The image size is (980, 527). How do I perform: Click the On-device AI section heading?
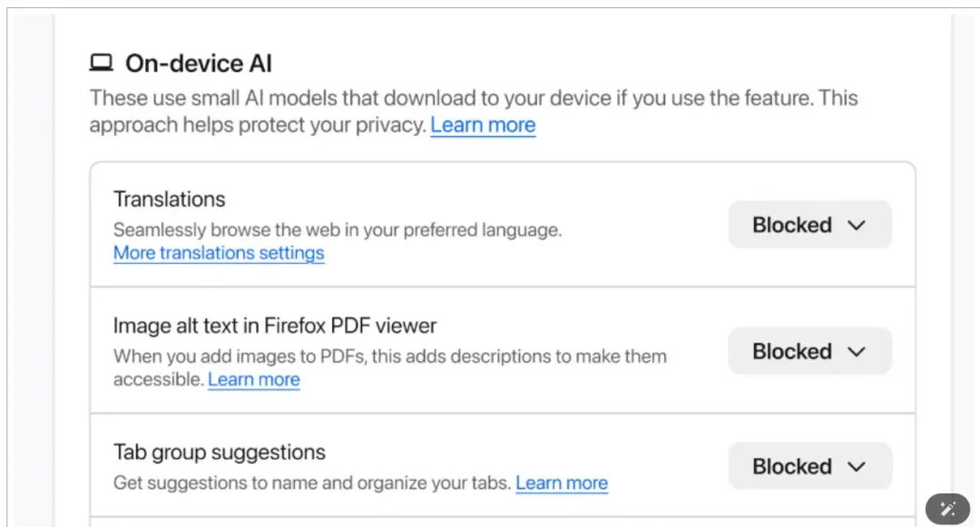coord(199,63)
